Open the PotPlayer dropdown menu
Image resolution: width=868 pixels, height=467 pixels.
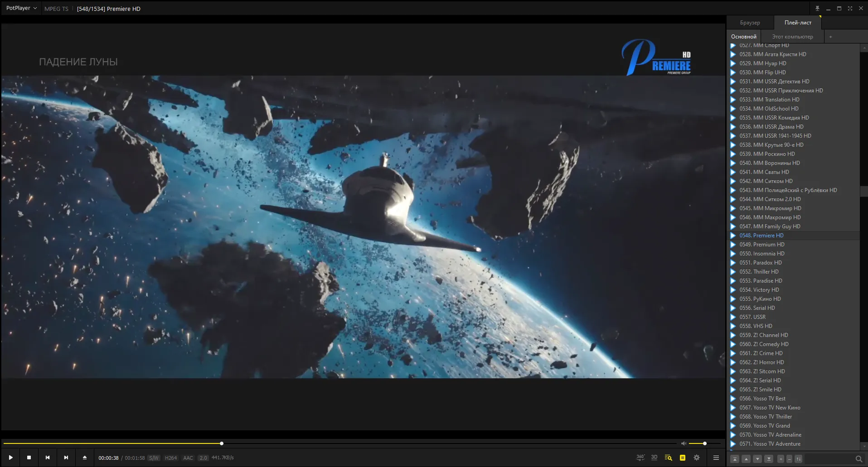pos(21,8)
